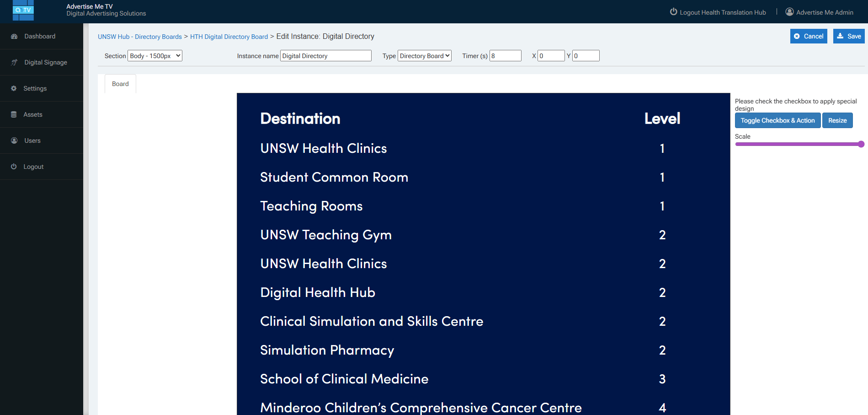Click the Timer seconds input field

505,55
